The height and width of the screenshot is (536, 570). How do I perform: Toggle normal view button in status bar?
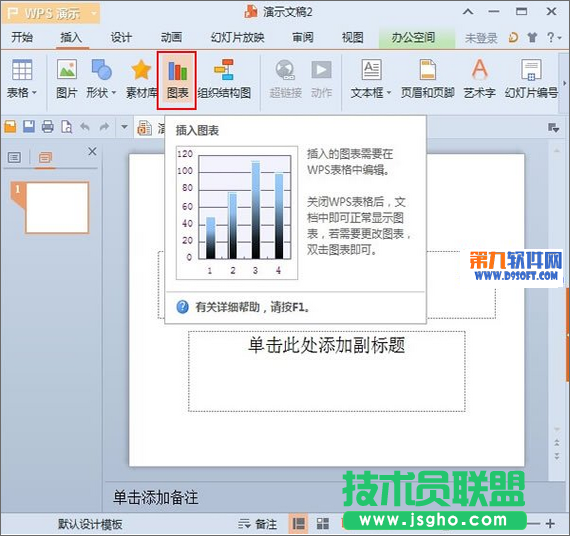(298, 524)
